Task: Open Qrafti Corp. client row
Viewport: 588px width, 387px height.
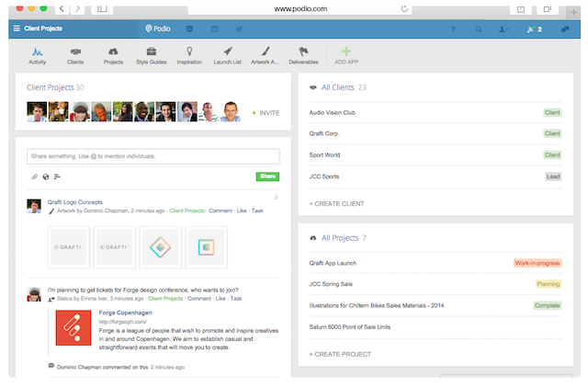Action: tap(435, 133)
